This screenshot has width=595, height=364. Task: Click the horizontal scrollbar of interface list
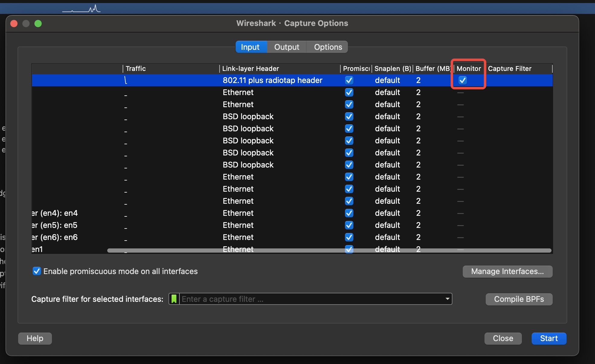click(329, 251)
